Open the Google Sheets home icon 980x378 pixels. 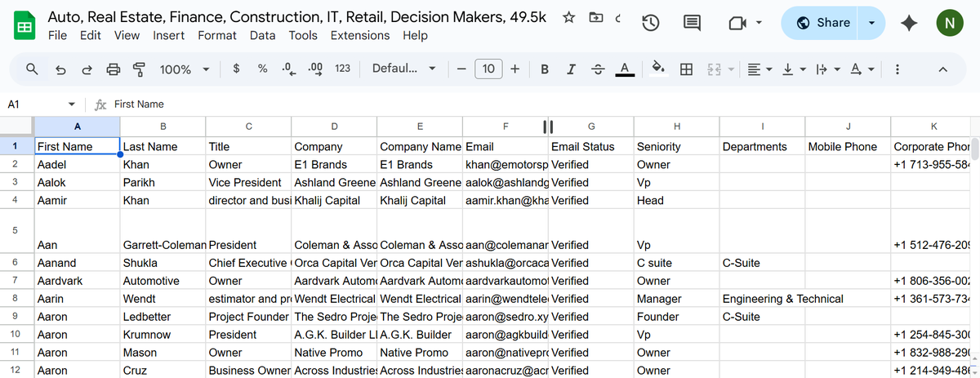(x=24, y=26)
